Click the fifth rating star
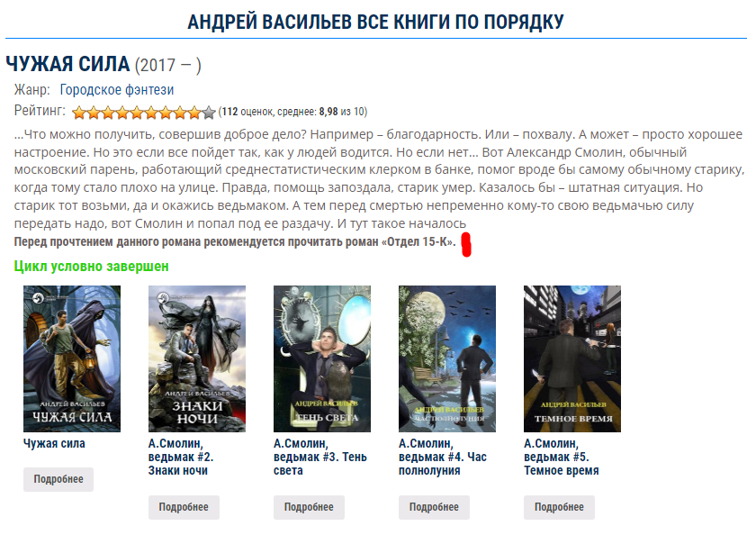 [137, 113]
